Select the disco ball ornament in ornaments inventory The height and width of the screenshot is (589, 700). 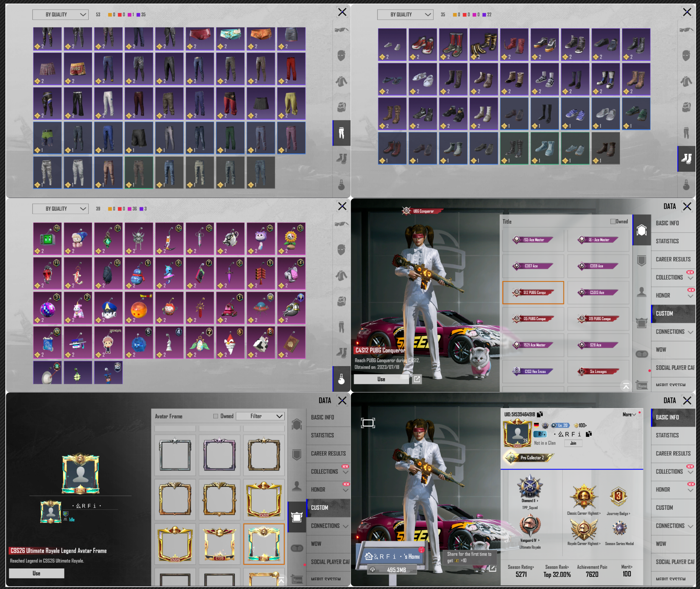click(47, 308)
